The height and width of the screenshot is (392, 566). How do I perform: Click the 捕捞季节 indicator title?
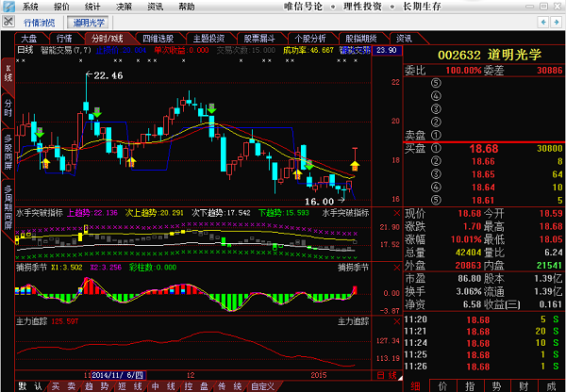(33, 267)
